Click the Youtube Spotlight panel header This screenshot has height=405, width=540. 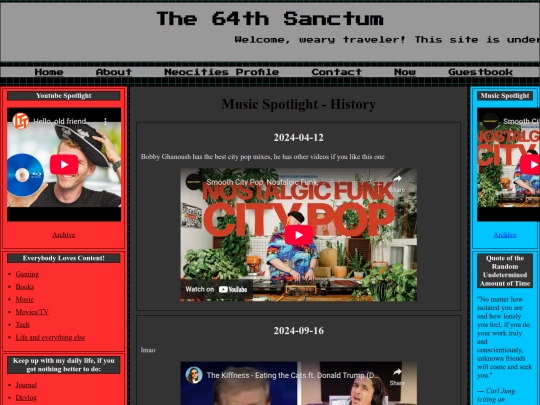tap(64, 96)
